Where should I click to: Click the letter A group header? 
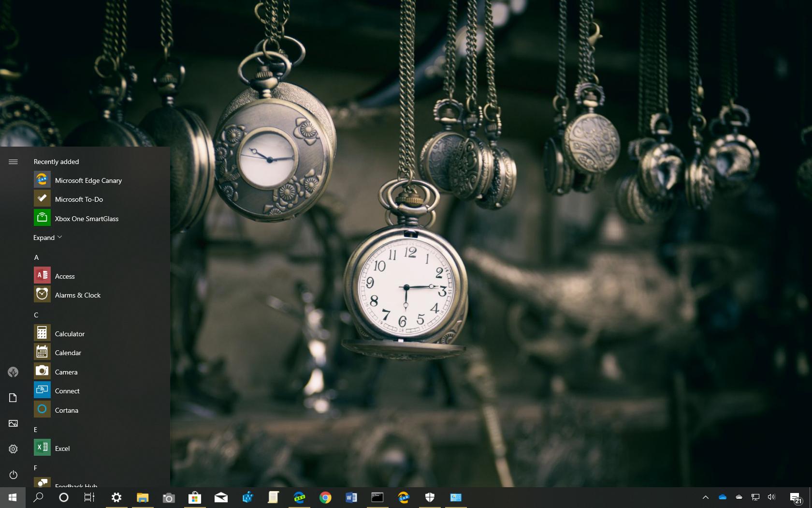[x=36, y=257]
